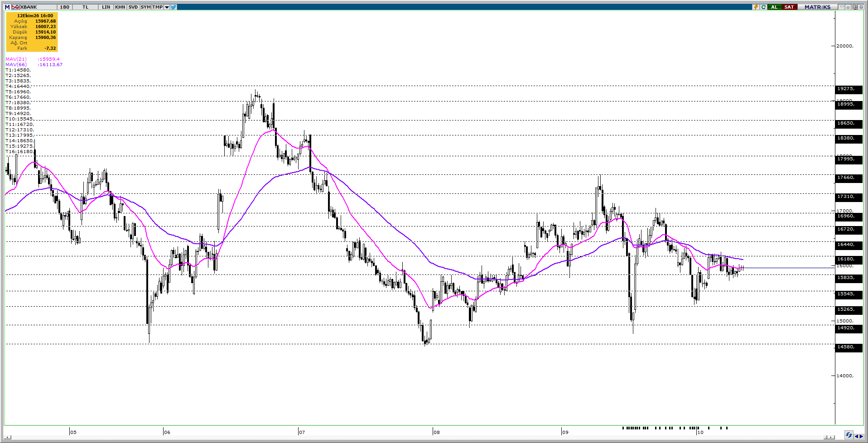Click the 10 month marker on time axis
The height and width of the screenshot is (443, 868).
pos(700,432)
